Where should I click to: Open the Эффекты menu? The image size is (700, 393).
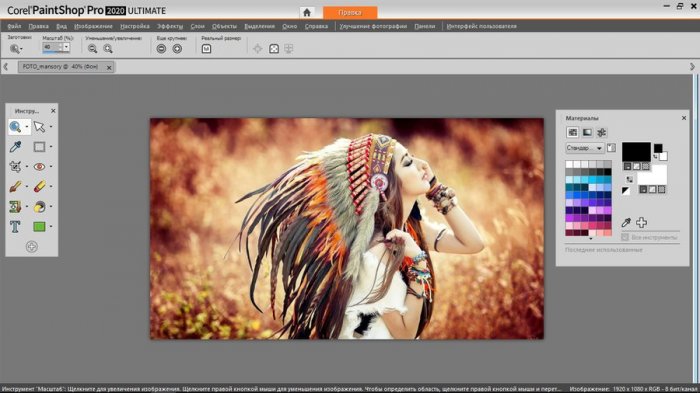pyautogui.click(x=170, y=26)
